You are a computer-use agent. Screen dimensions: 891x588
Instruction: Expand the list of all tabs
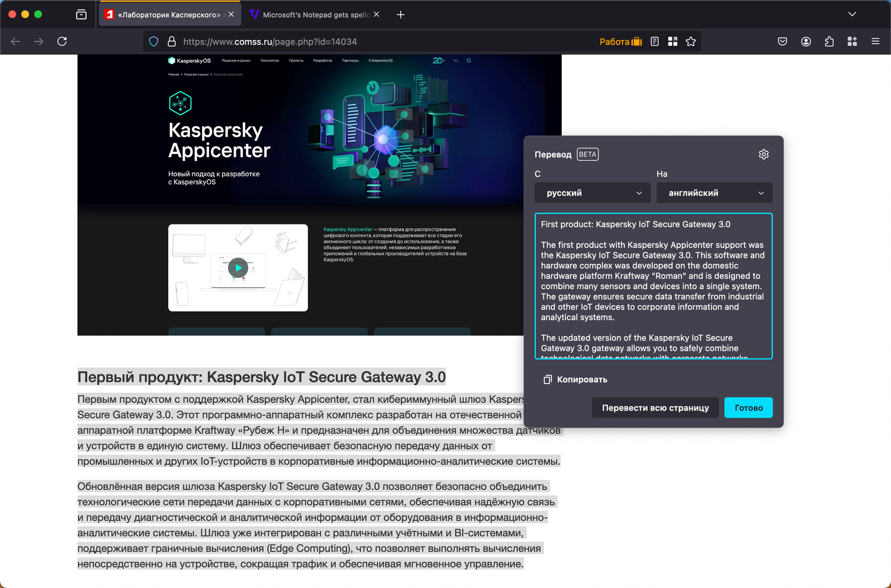click(852, 14)
